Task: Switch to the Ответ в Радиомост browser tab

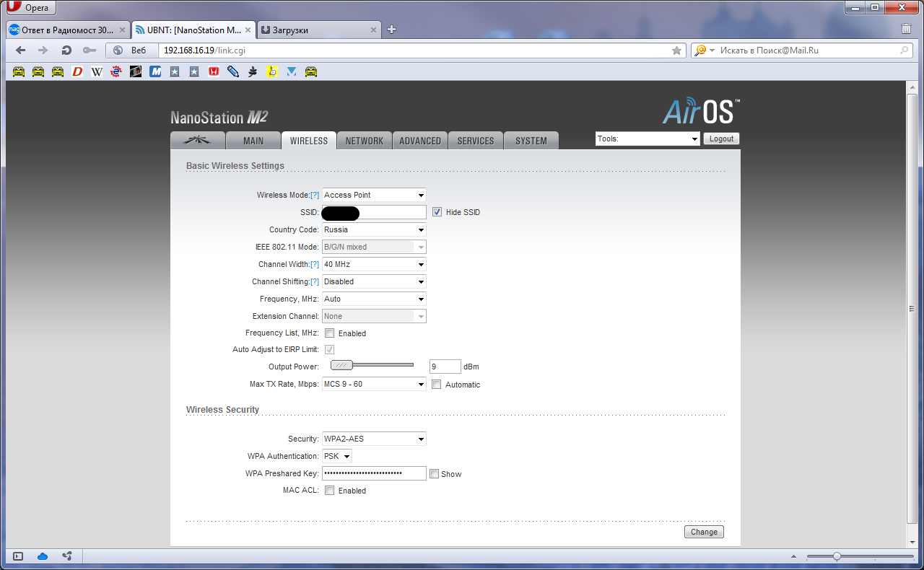Action: (68, 30)
